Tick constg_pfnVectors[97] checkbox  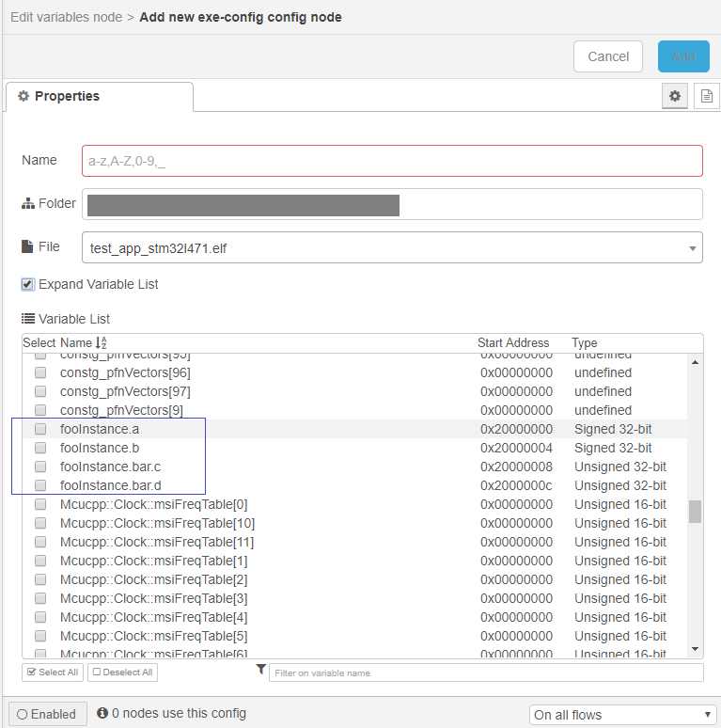40,391
